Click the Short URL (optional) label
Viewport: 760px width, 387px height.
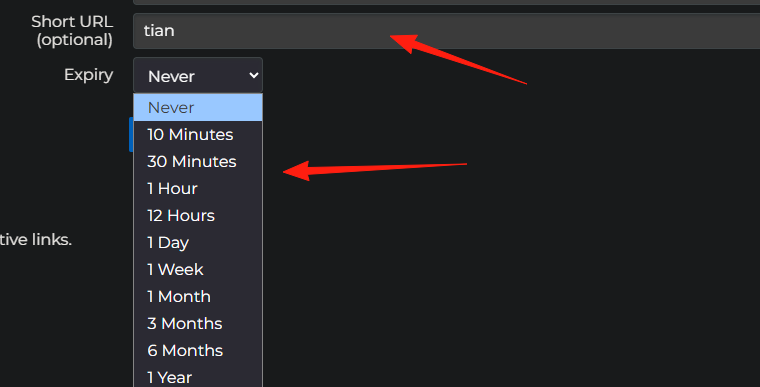click(72, 31)
